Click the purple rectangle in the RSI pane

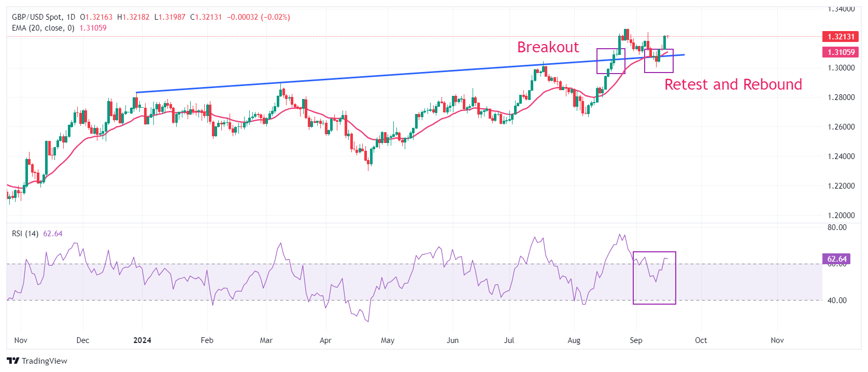coord(654,278)
